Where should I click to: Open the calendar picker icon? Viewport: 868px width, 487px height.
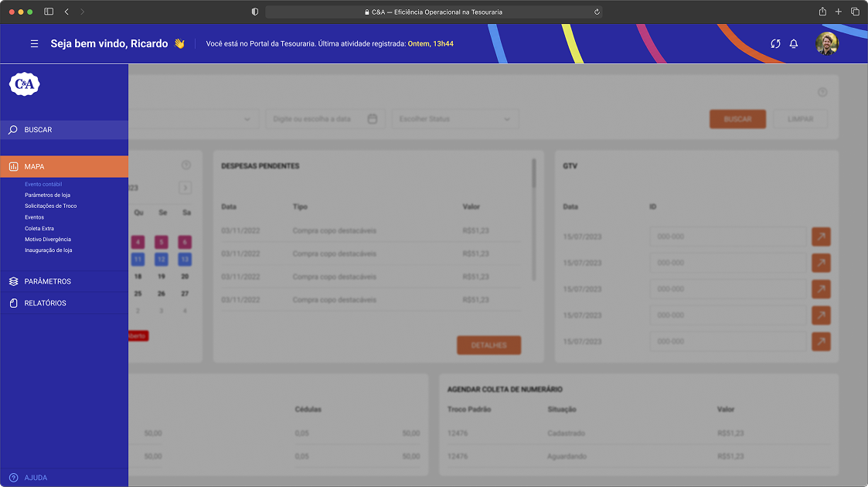[x=373, y=119]
